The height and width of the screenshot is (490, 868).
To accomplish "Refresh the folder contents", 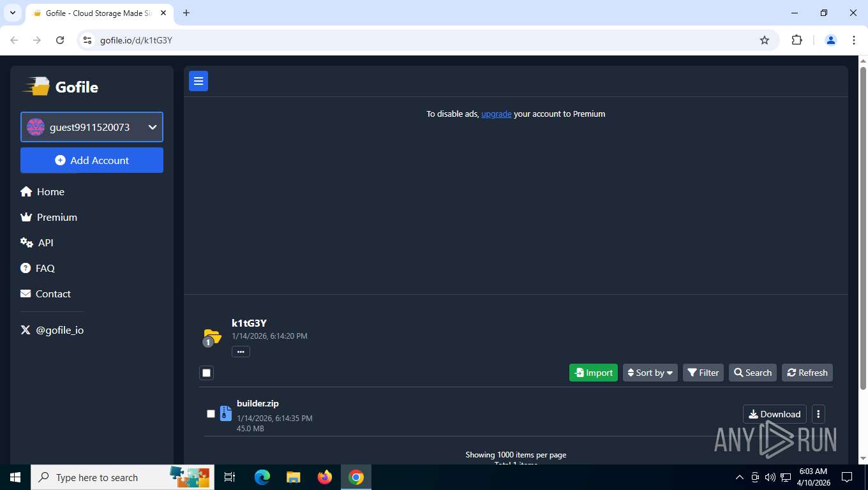I will [807, 373].
